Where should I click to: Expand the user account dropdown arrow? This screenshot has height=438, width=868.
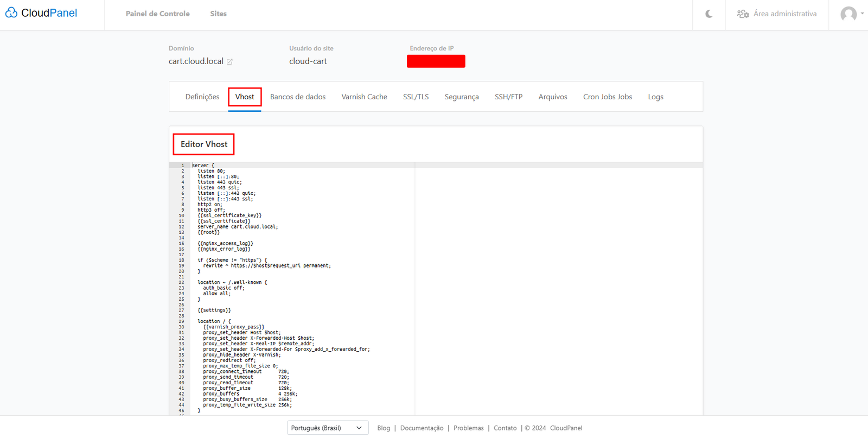point(862,14)
